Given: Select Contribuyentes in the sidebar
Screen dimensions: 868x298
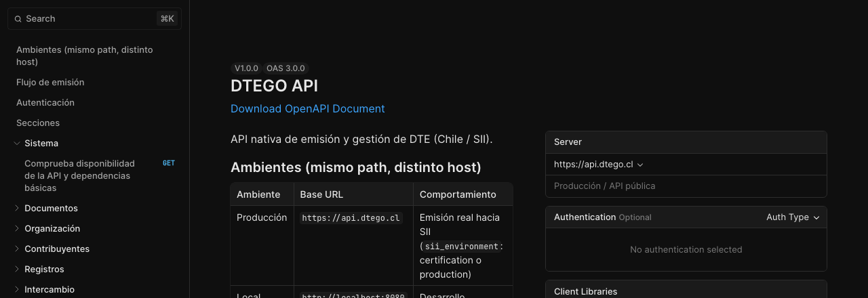Looking at the screenshot, I should (57, 249).
